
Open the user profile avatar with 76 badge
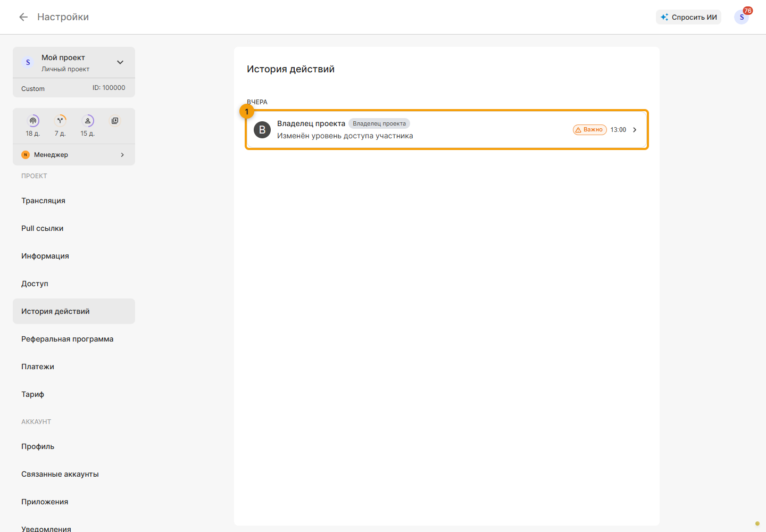(x=742, y=17)
